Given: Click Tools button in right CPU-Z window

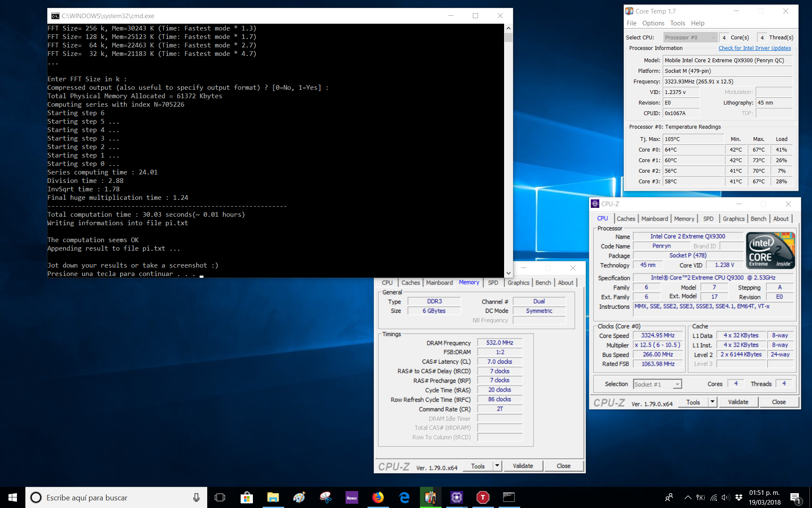Looking at the screenshot, I should tap(693, 402).
